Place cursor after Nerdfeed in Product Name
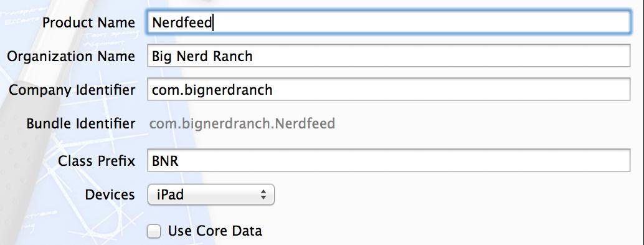 (x=212, y=22)
